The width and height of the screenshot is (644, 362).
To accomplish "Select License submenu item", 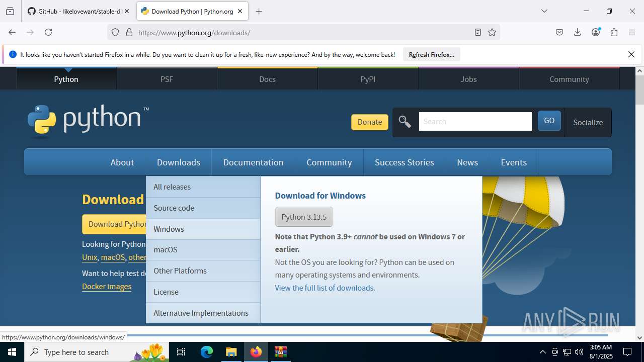I will (x=203, y=292).
